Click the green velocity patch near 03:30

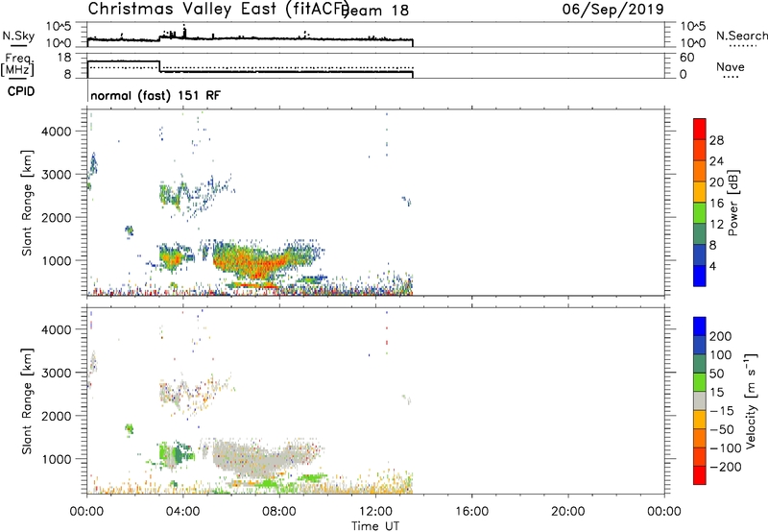[177, 453]
